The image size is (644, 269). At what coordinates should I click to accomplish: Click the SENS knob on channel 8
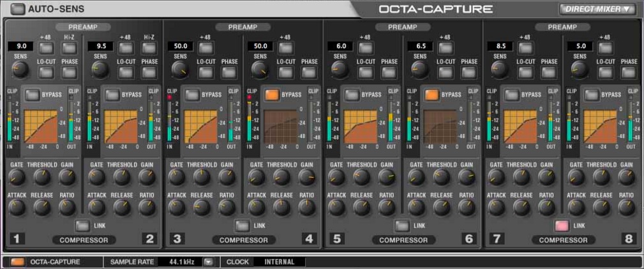point(580,70)
